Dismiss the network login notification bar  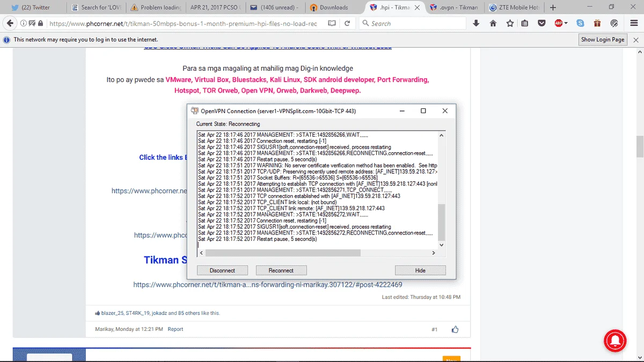(x=636, y=40)
